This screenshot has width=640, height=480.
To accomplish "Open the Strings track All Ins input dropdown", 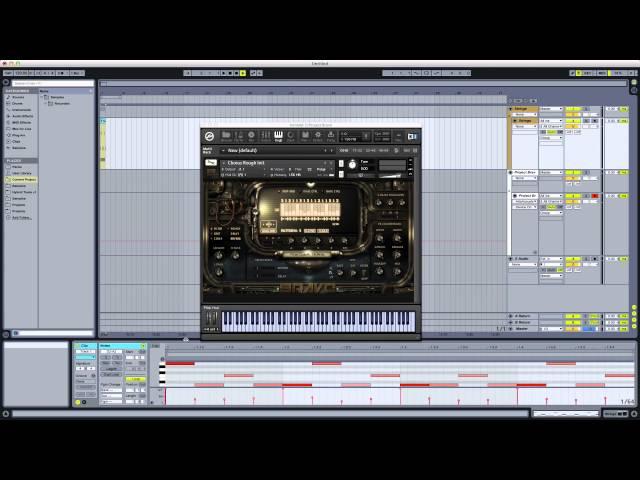I will click(551, 121).
